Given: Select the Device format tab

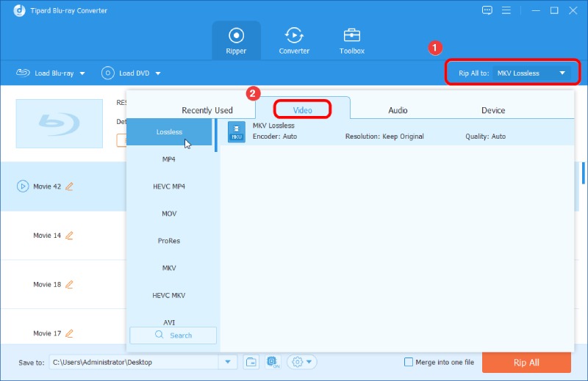Looking at the screenshot, I should (493, 110).
